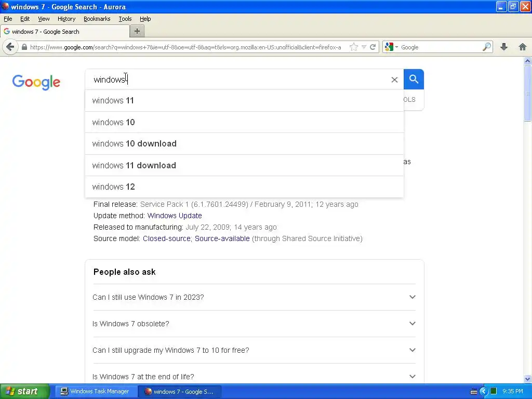Viewport: 532px width, 399px height.
Task: Click the Aurora title bar globe icon
Action: (5, 6)
